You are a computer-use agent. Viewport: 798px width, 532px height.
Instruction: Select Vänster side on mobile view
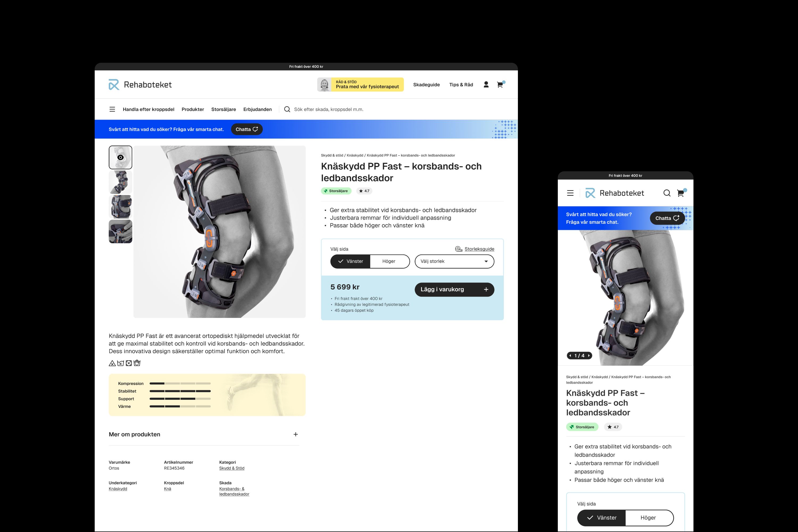tap(601, 518)
